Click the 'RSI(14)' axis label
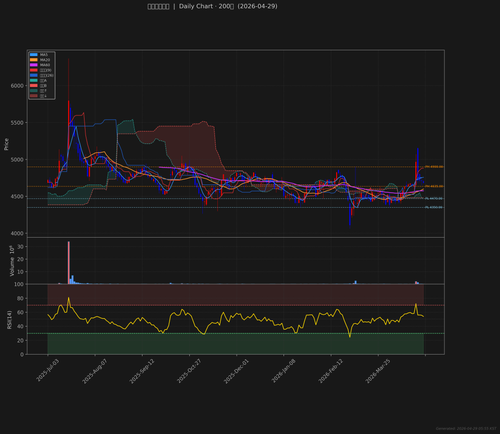Viewport: 500px width, 434px height. coord(9,320)
